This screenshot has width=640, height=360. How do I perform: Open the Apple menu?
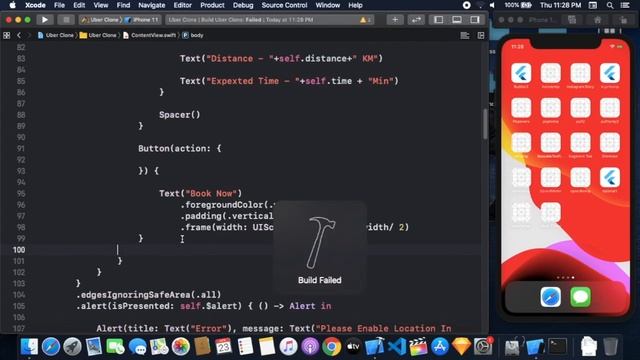pos(12,5)
